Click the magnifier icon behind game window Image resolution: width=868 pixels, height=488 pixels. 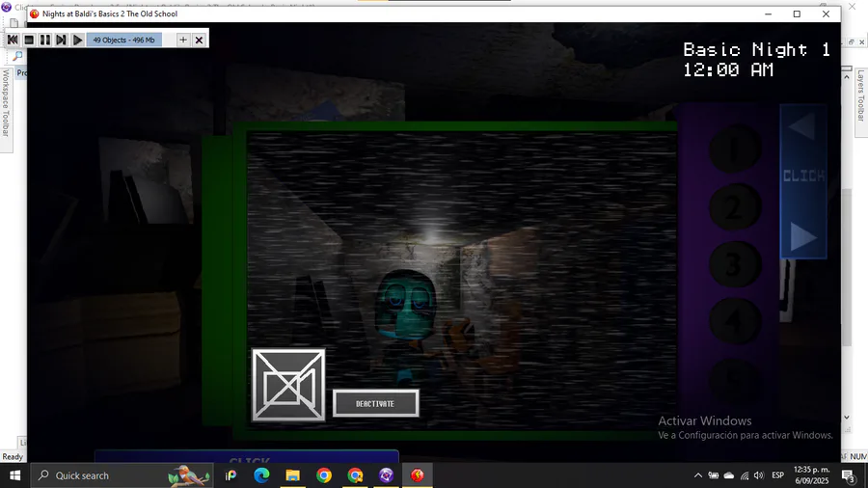point(17,55)
